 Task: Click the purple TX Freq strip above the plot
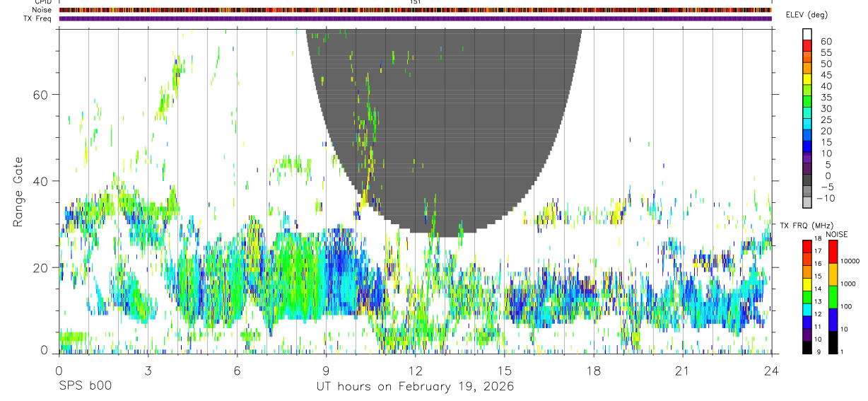415,18
